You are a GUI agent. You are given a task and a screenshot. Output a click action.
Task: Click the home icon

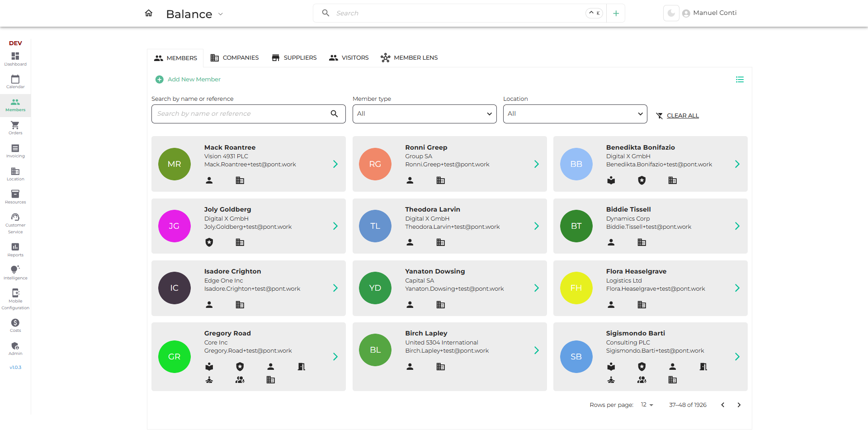[149, 13]
